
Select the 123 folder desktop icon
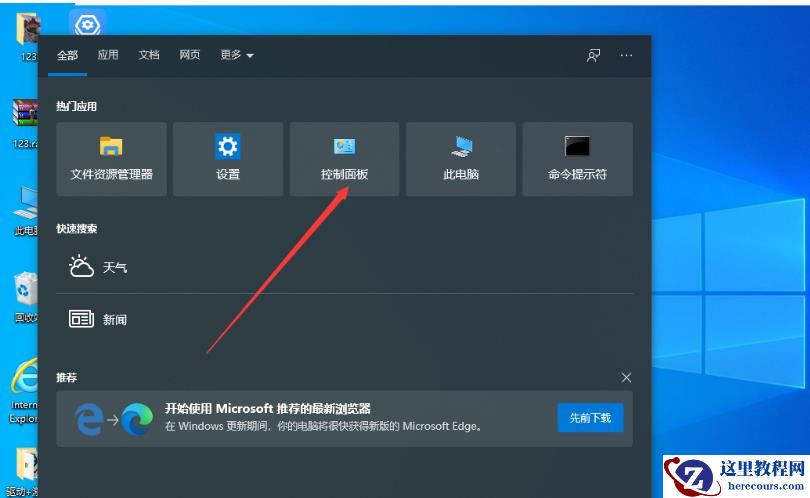pyautogui.click(x=28, y=37)
